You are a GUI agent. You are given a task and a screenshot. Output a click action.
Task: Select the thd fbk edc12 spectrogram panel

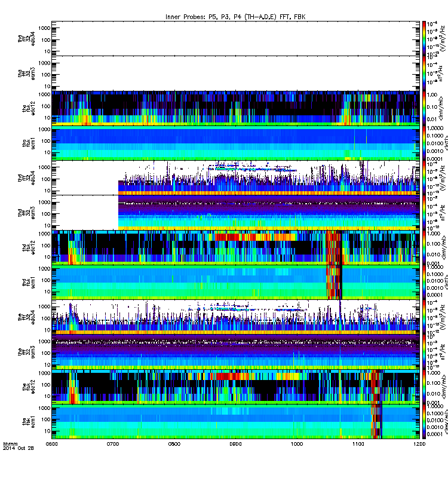(x=235, y=247)
